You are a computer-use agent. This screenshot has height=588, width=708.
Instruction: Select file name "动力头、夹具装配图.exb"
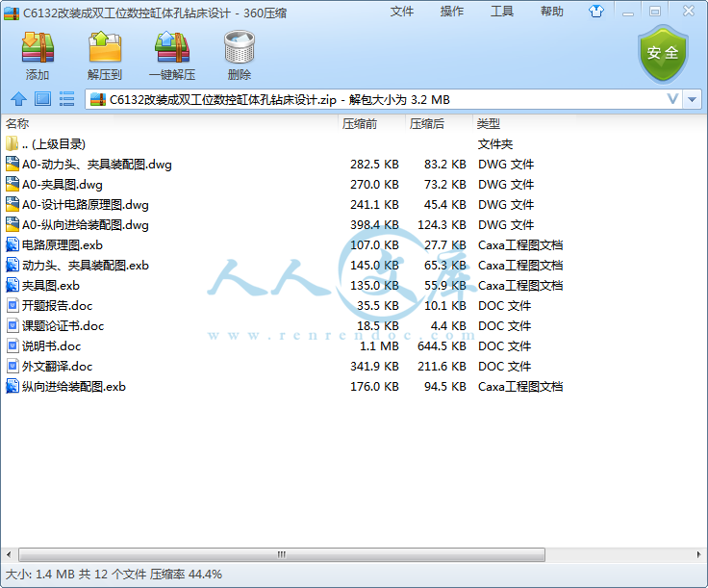coord(86,266)
